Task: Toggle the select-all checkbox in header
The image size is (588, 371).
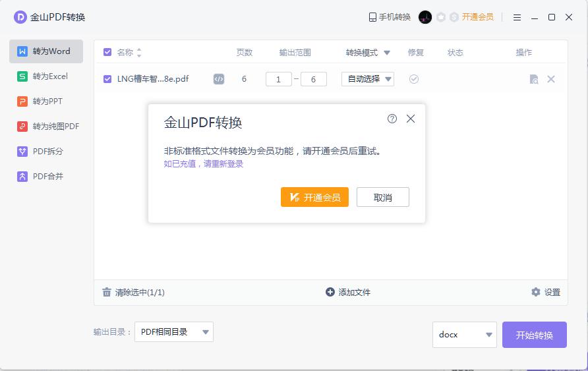Action: pyautogui.click(x=107, y=52)
